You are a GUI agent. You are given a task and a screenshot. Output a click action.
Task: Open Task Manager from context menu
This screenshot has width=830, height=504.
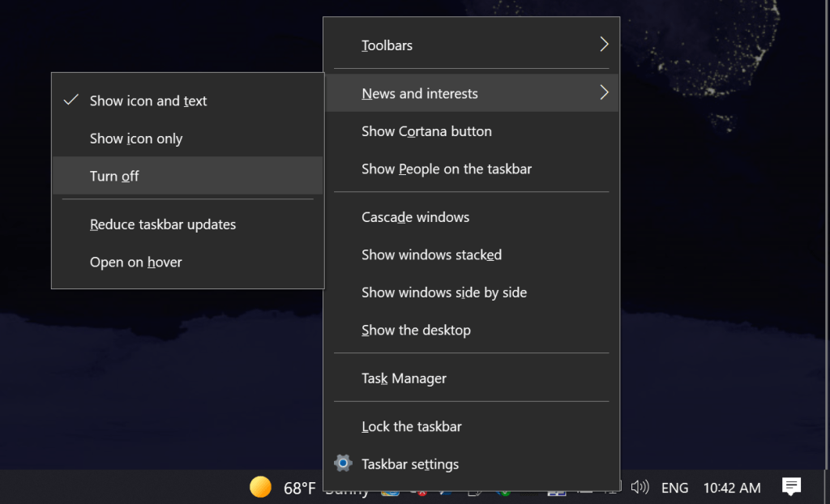point(404,378)
